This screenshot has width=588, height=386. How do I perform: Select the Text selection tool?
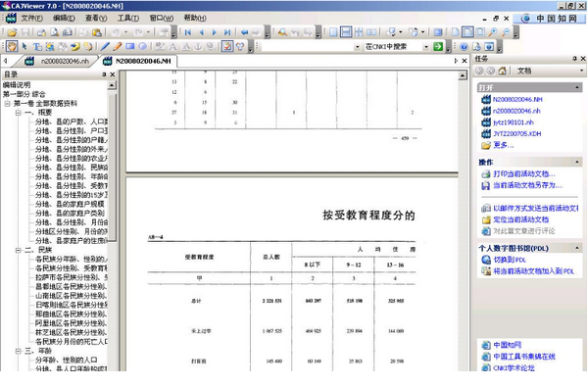pos(37,46)
